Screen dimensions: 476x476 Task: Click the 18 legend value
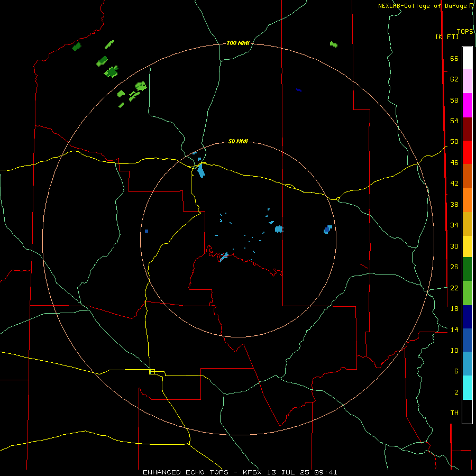(x=454, y=309)
